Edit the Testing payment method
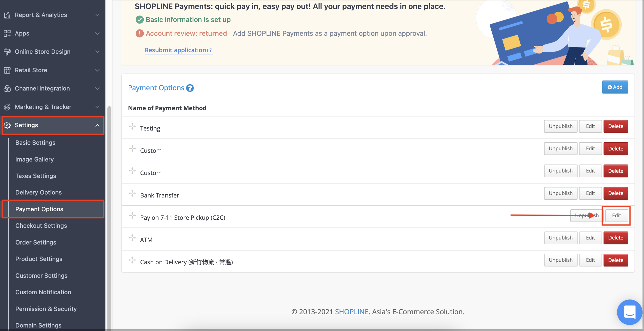Image resolution: width=644 pixels, height=331 pixels. [x=590, y=126]
